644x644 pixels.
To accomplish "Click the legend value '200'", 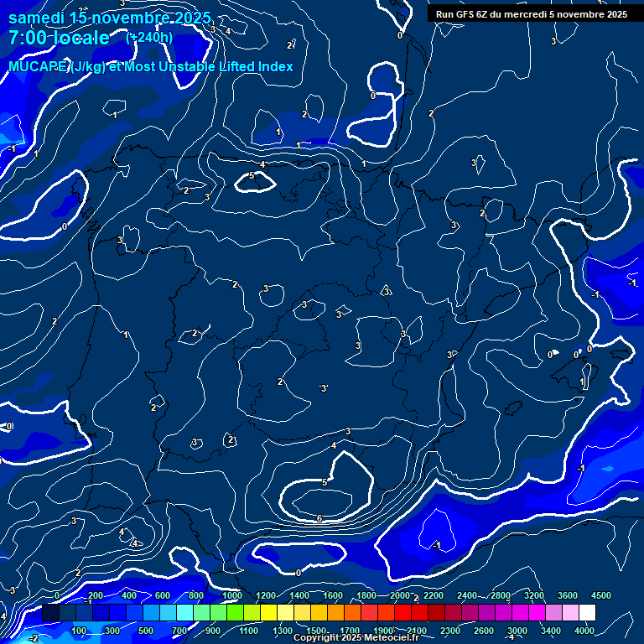I will click(96, 595).
